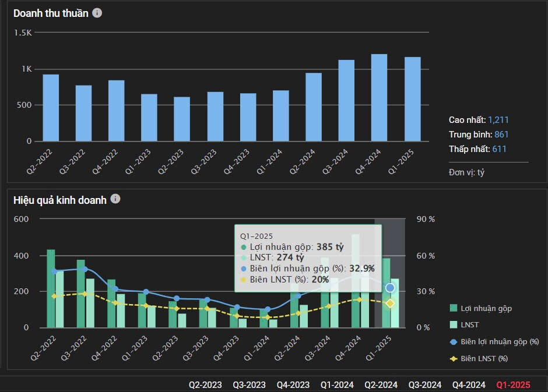This screenshot has width=548, height=392.
Task: Click the Q2-2022 net revenue bar
Action: [51, 108]
